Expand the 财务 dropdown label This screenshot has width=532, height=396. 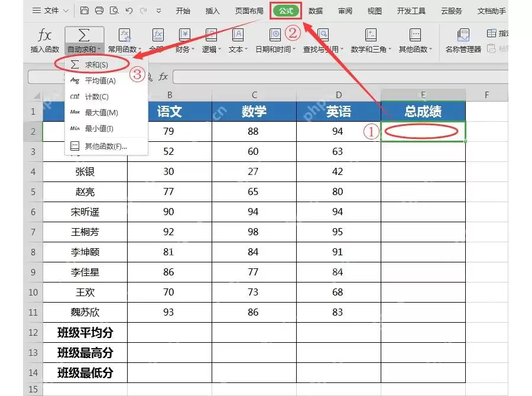185,49
